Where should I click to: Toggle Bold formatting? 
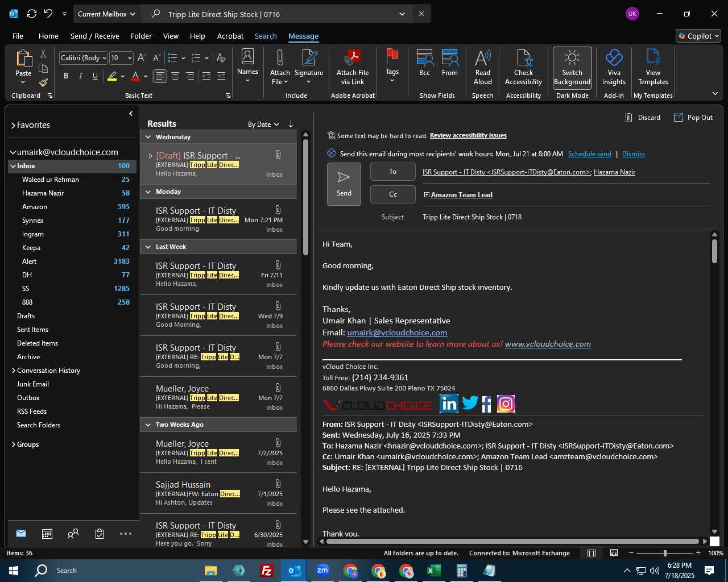tap(66, 76)
